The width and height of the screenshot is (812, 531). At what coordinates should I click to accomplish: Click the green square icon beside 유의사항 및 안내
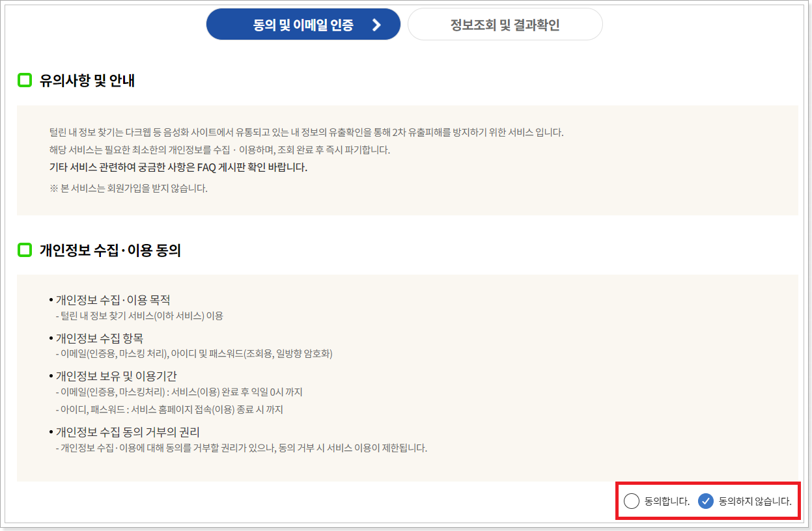[x=25, y=81]
